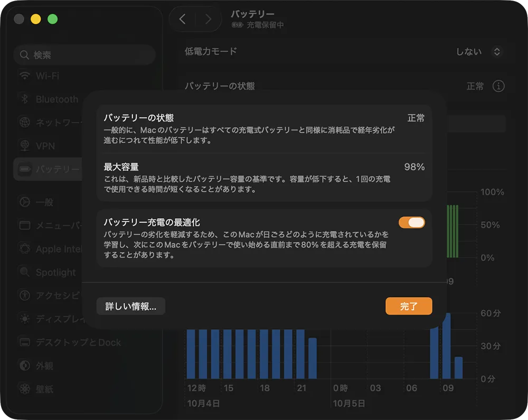Screen dimensions: 528x420
Task: 「詳しい情報...」ボタンを押す
Action: [130, 306]
